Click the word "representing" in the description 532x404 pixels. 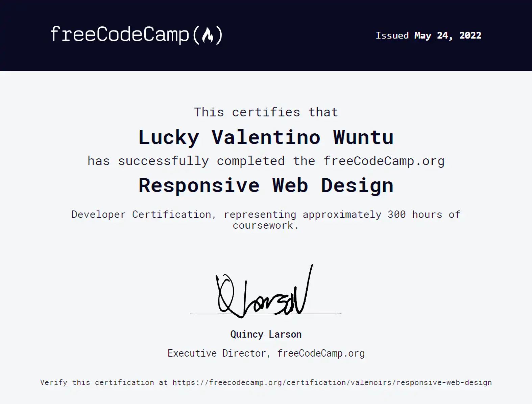tap(260, 215)
